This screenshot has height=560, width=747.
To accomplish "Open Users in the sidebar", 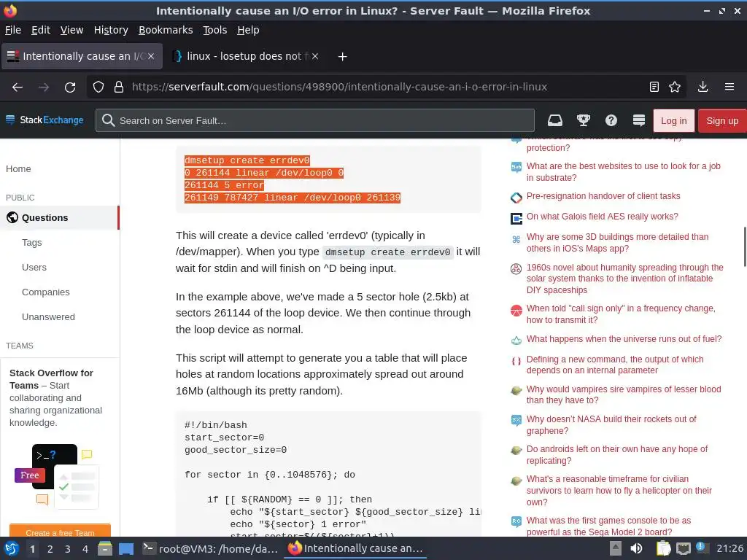I will [x=34, y=267].
